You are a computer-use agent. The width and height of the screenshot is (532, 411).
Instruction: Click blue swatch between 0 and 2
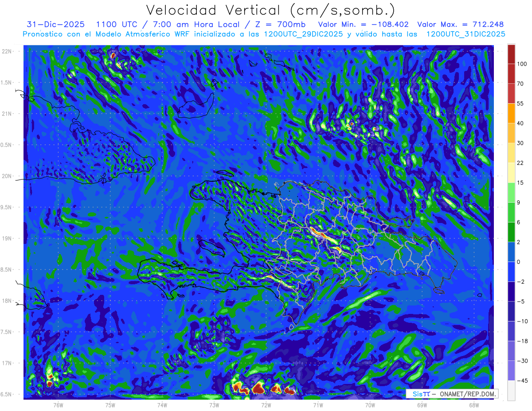(511, 252)
